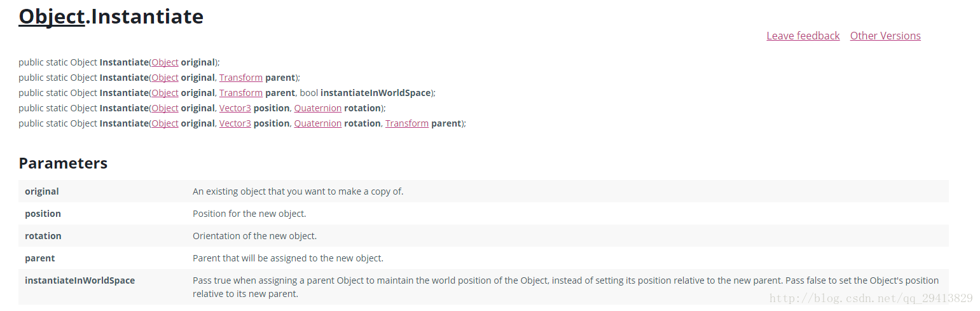980x311 pixels.
Task: Open Quaternion link in the last signature
Action: [x=318, y=123]
